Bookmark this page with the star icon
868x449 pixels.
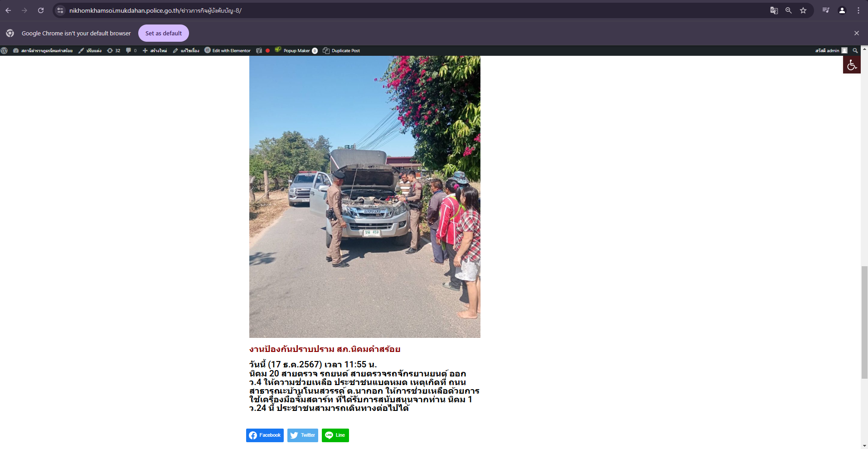tap(803, 10)
